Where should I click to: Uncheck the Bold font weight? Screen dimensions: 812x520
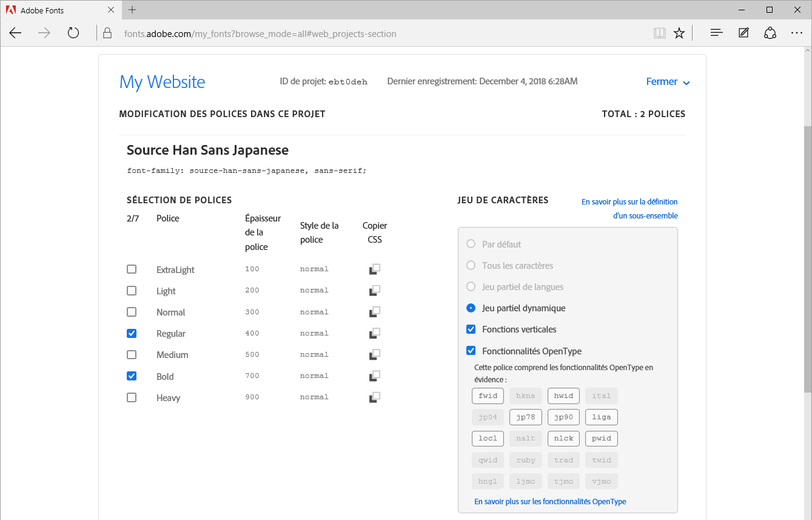(132, 376)
